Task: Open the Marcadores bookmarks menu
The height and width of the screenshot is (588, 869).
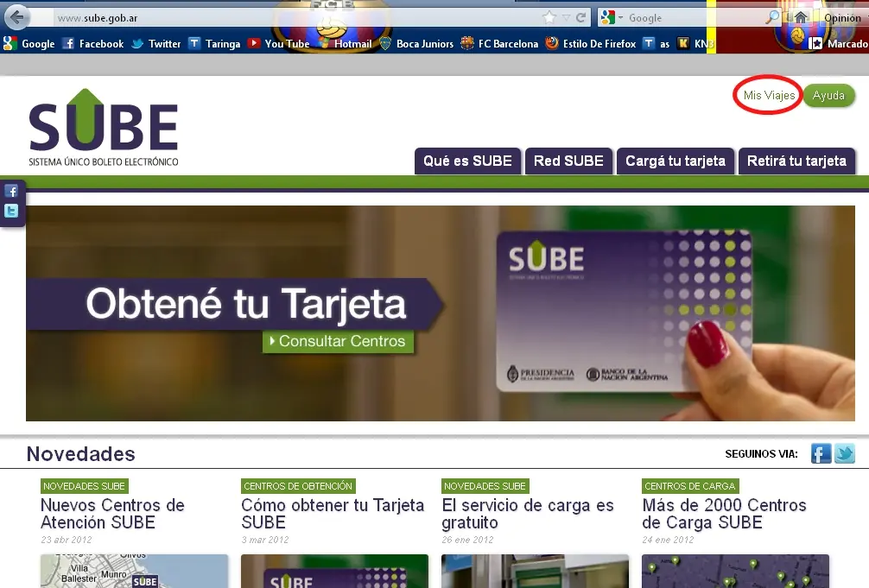Action: (839, 43)
